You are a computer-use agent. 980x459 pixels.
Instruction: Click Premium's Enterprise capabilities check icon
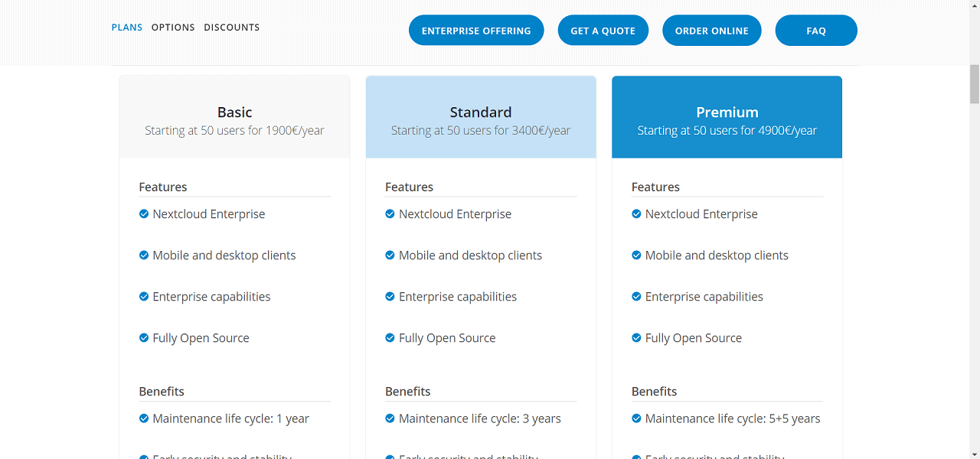(x=636, y=297)
